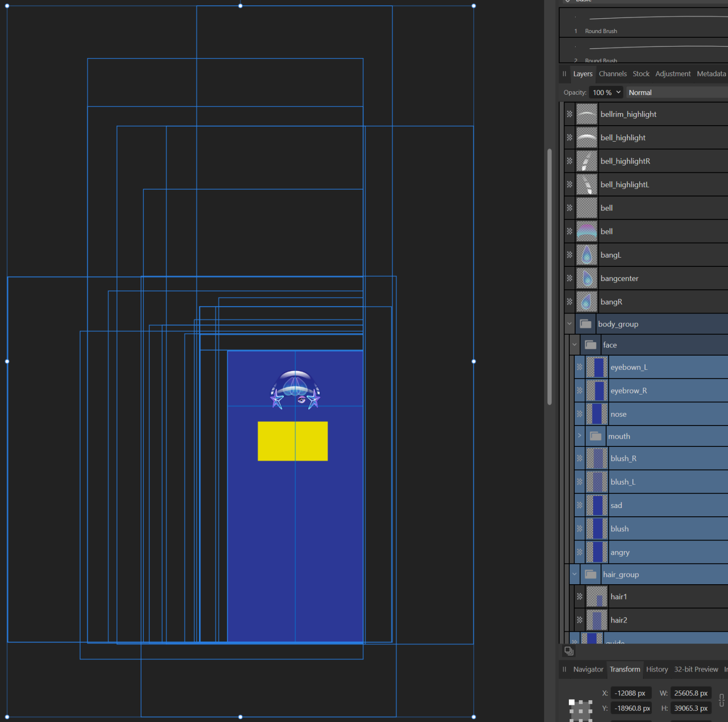Open the Opacity percentage dropdown
728x722 pixels.
(605, 93)
